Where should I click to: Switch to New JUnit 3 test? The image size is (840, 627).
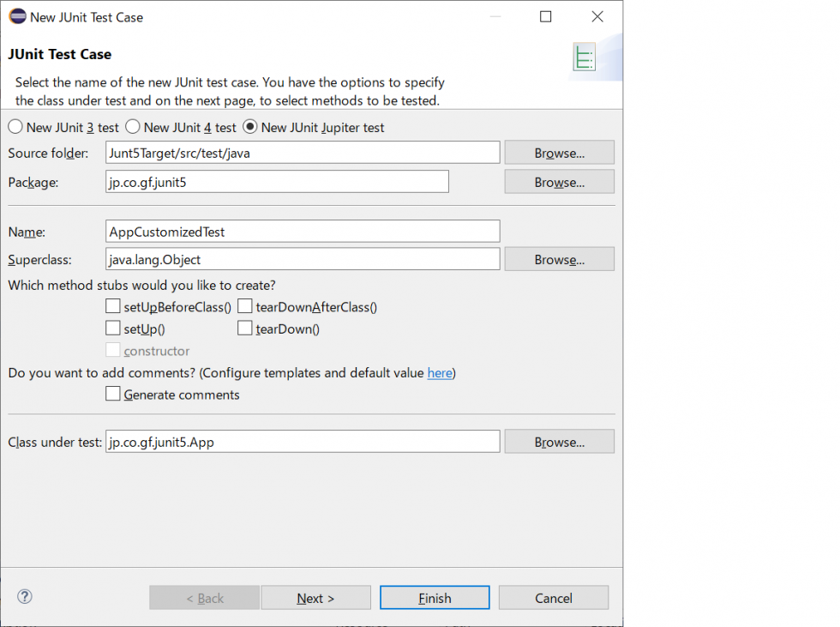15,126
